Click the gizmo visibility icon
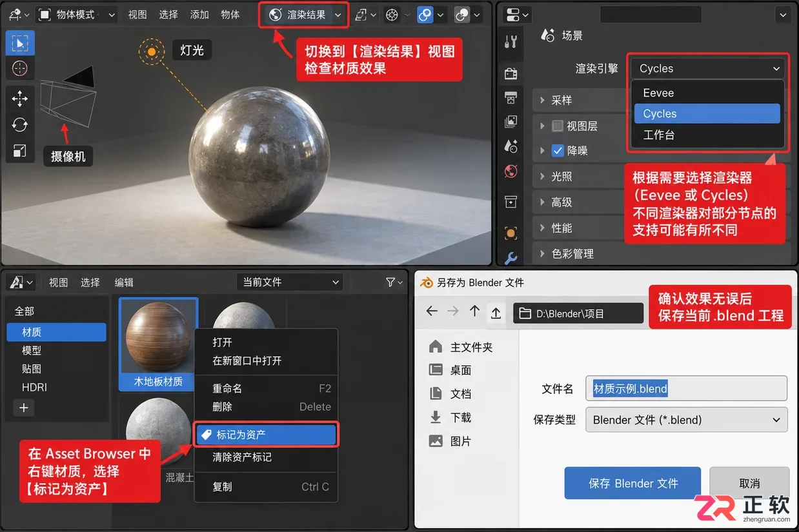Screen dimensions: 799x532 click(x=362, y=15)
